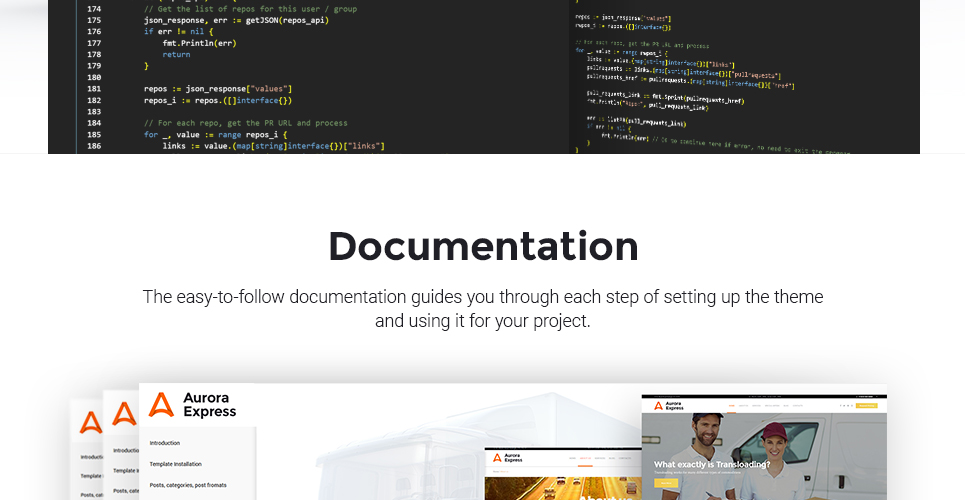The height and width of the screenshot is (500, 965).
Task: Click line 182 repos_i := repos
Action: click(218, 100)
